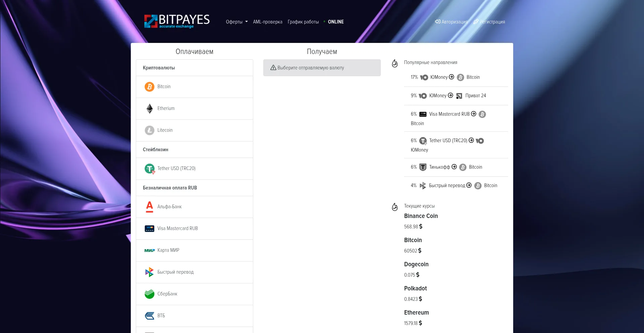Click Ethereum rate heading
The height and width of the screenshot is (333, 644).
tap(417, 313)
